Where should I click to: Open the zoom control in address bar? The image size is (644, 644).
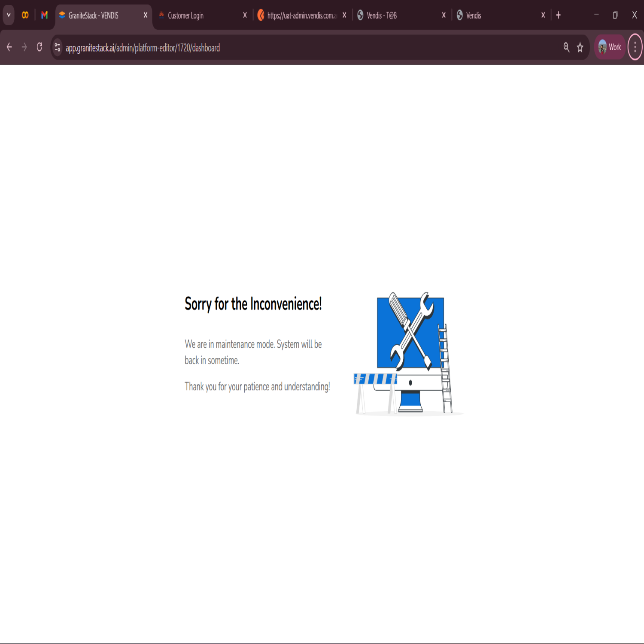tap(566, 47)
